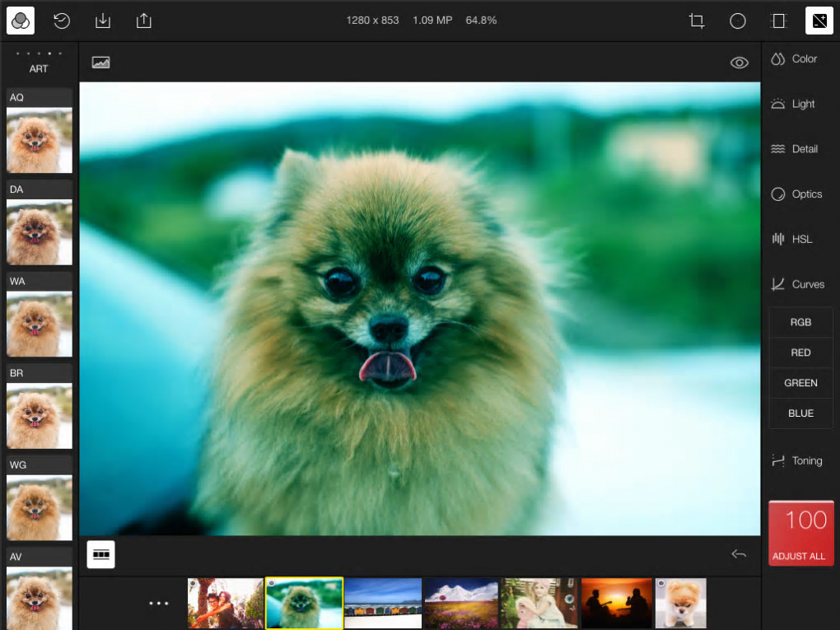Viewport: 840px width, 630px height.
Task: Apply the AV filter preset
Action: tap(39, 590)
